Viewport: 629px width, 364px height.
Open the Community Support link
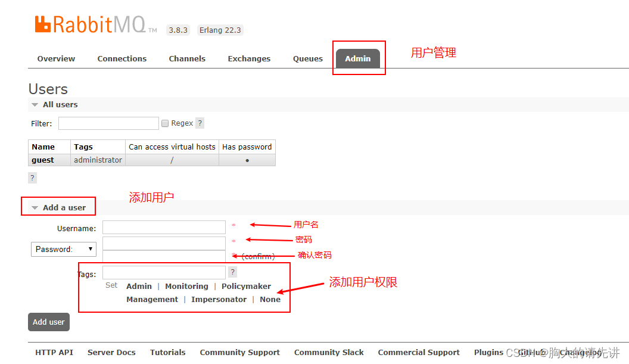tap(240, 352)
